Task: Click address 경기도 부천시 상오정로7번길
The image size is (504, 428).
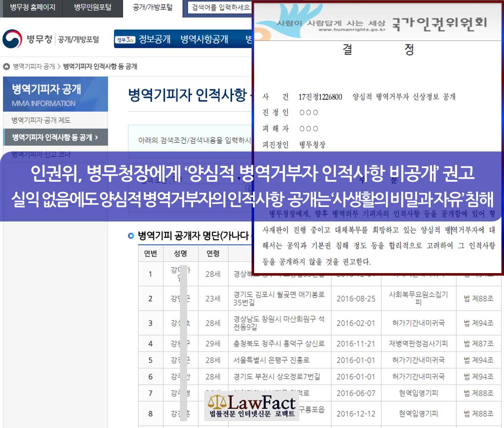Action: tap(277, 376)
